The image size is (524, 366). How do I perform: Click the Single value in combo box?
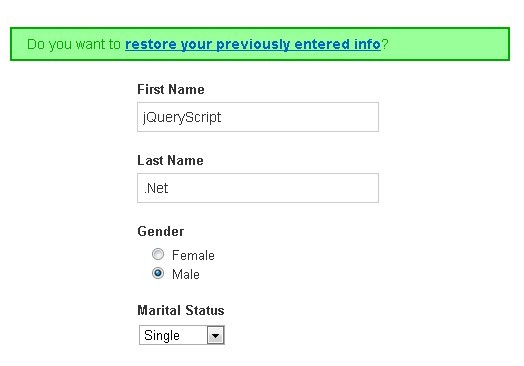(162, 335)
